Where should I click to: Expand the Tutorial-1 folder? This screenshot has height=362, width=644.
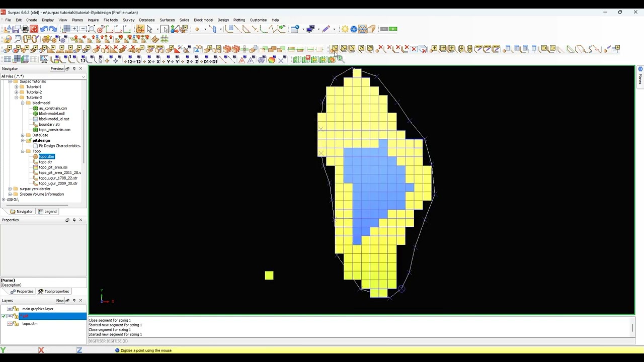click(16, 87)
